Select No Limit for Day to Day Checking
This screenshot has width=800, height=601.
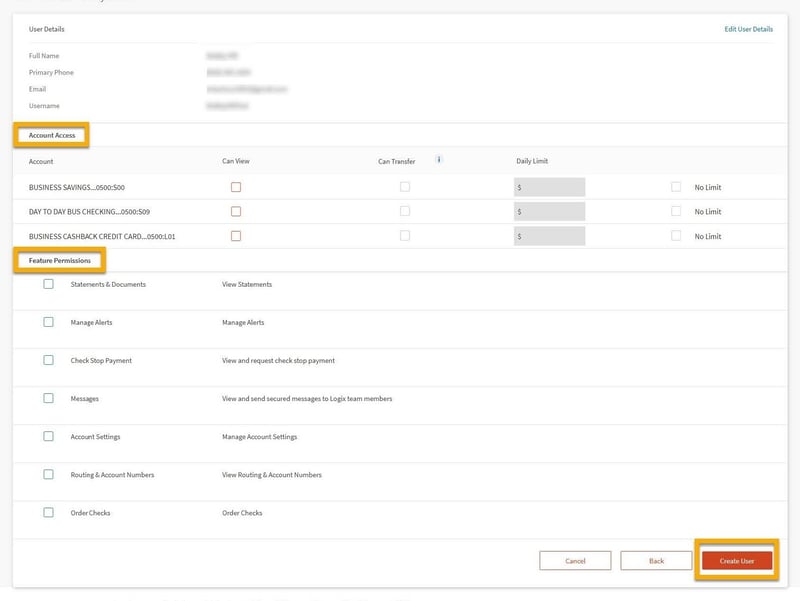[677, 211]
